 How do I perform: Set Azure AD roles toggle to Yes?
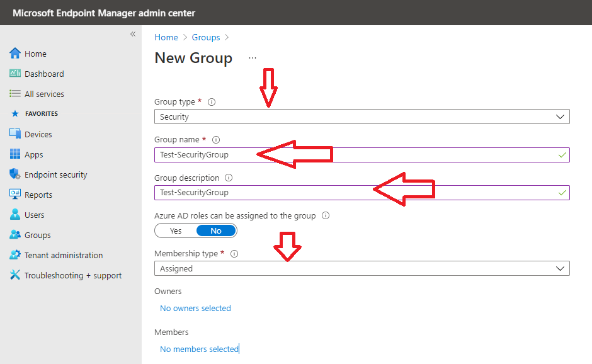(176, 230)
